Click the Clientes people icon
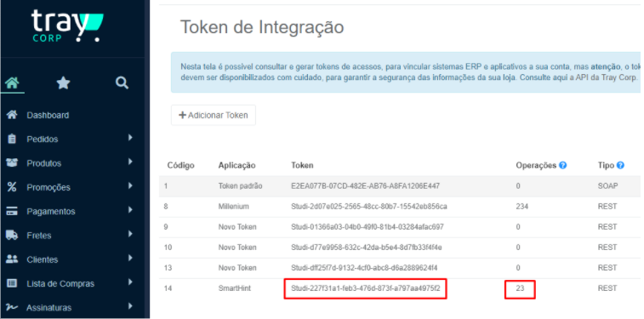This screenshot has width=644, height=319. (x=12, y=259)
